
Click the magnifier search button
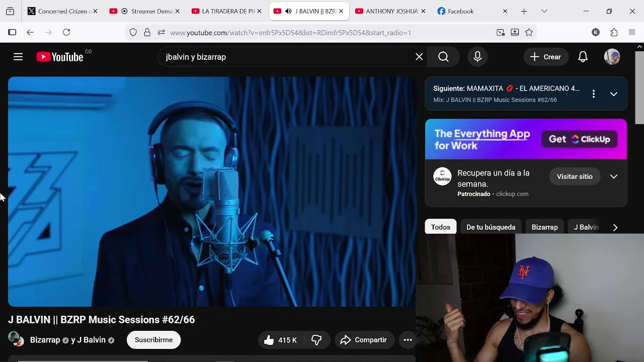(443, 57)
